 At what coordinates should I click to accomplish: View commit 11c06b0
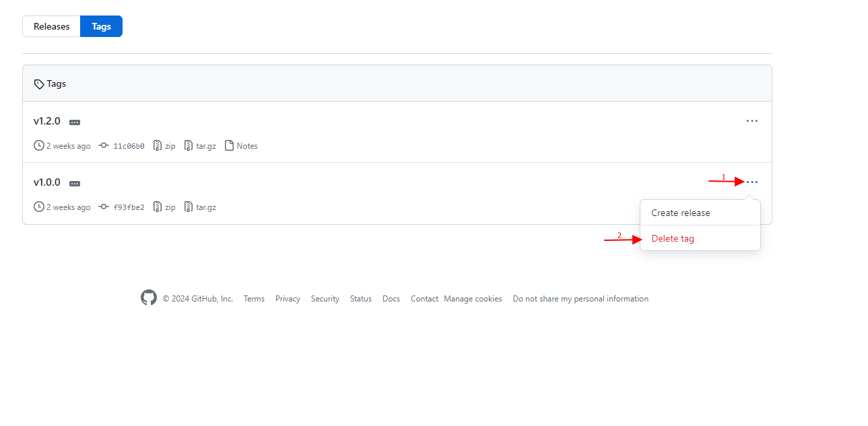point(128,146)
